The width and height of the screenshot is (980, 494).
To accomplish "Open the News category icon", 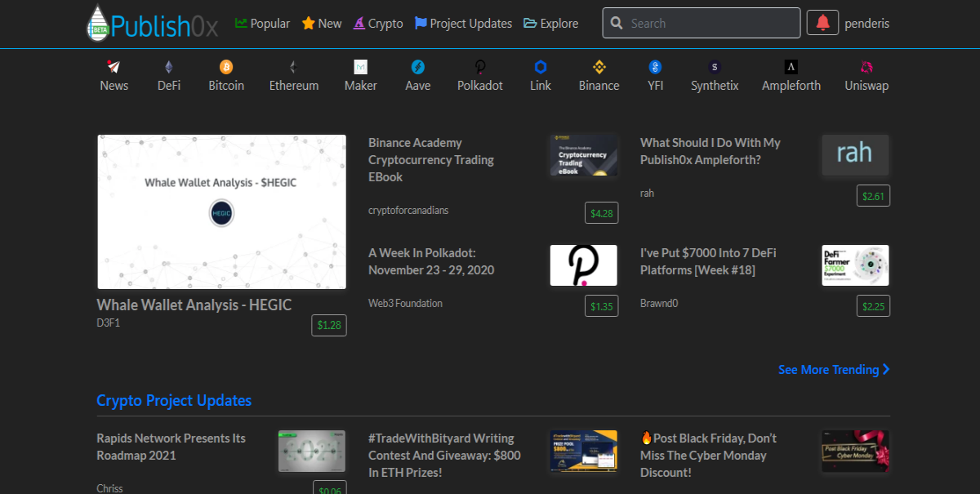I will point(114,67).
